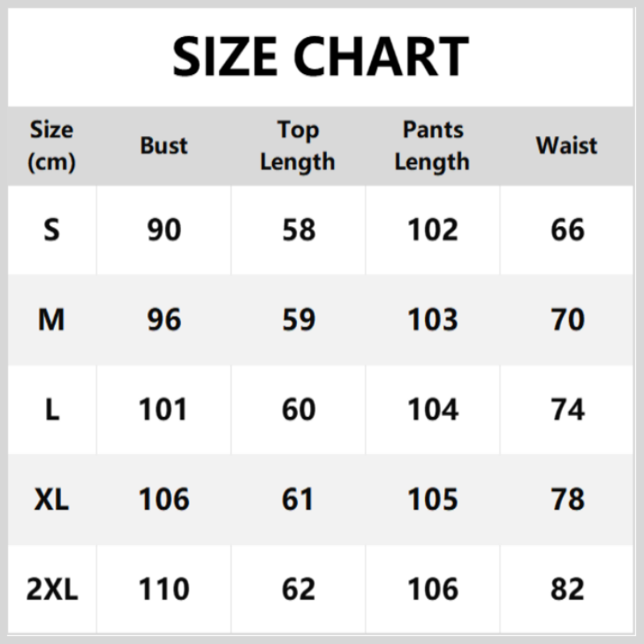This screenshot has width=644, height=644.
Task: Select the 2XL size row label
Action: point(52,590)
